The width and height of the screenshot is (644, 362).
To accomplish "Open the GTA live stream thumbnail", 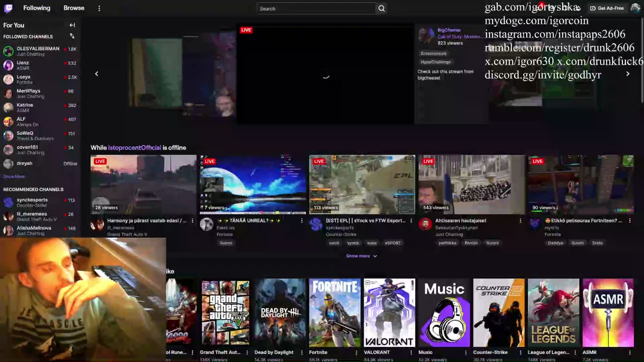I will pos(143,185).
